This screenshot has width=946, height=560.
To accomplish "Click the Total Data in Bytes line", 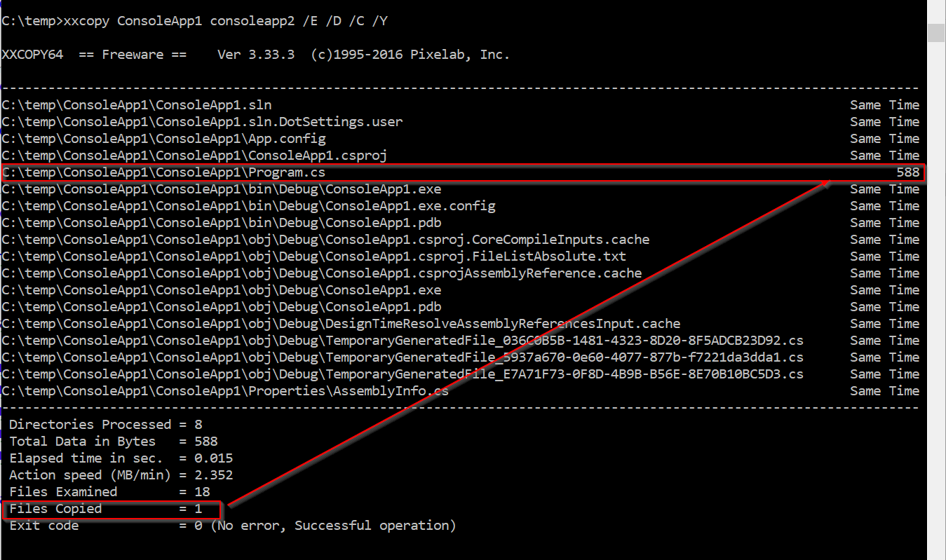I will pyautogui.click(x=114, y=442).
